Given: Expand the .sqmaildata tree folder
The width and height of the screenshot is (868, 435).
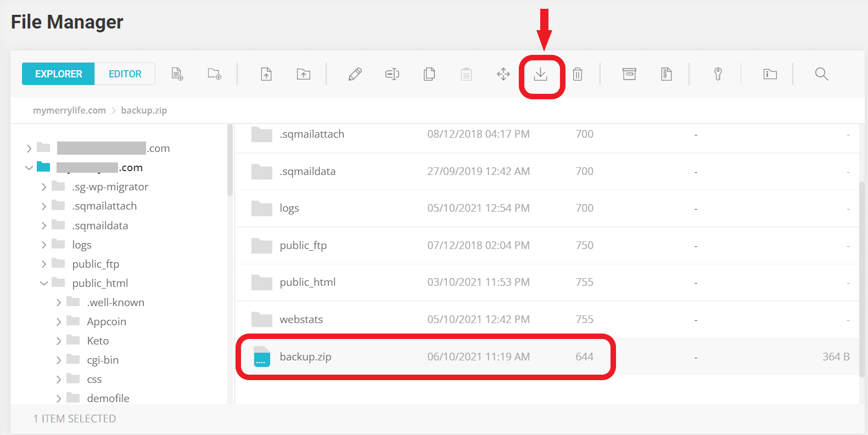Looking at the screenshot, I should click(x=44, y=225).
